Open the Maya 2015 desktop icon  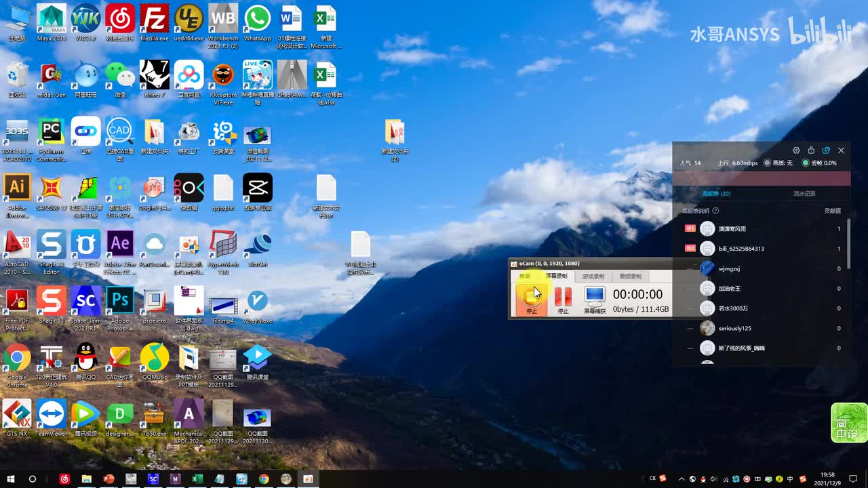[52, 24]
